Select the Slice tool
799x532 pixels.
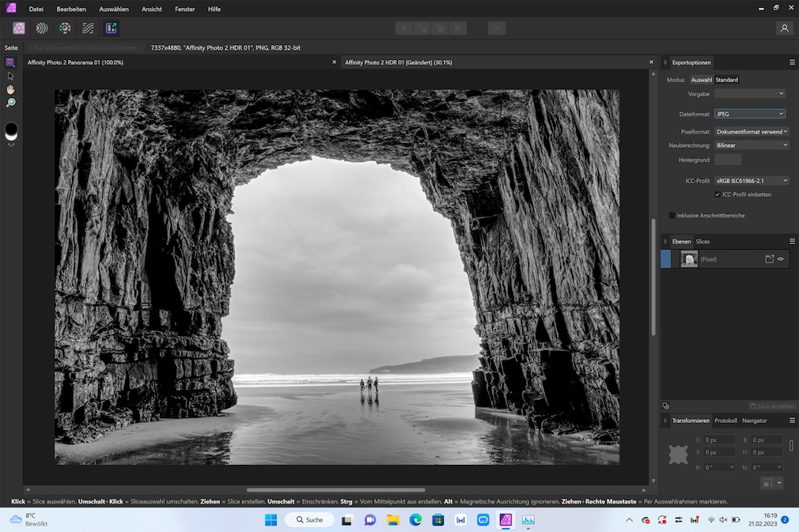(x=10, y=62)
